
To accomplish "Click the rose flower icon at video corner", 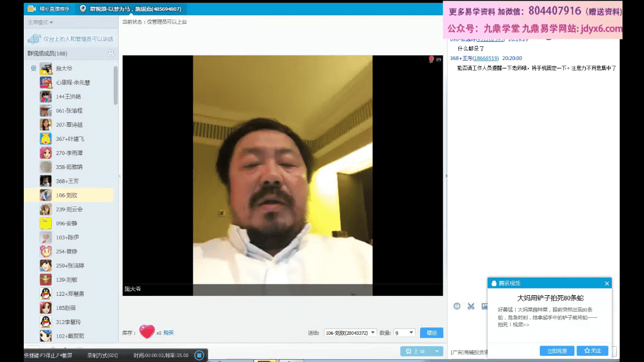I will (x=431, y=59).
